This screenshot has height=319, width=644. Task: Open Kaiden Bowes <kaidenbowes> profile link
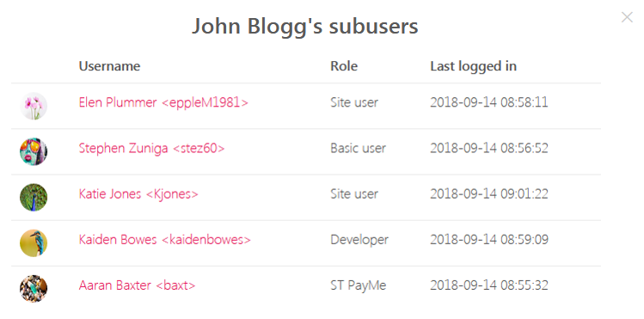click(165, 239)
